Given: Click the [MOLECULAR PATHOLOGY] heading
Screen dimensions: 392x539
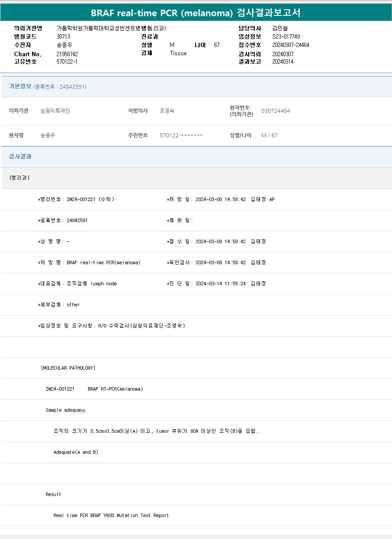Looking at the screenshot, I should click(x=68, y=368).
